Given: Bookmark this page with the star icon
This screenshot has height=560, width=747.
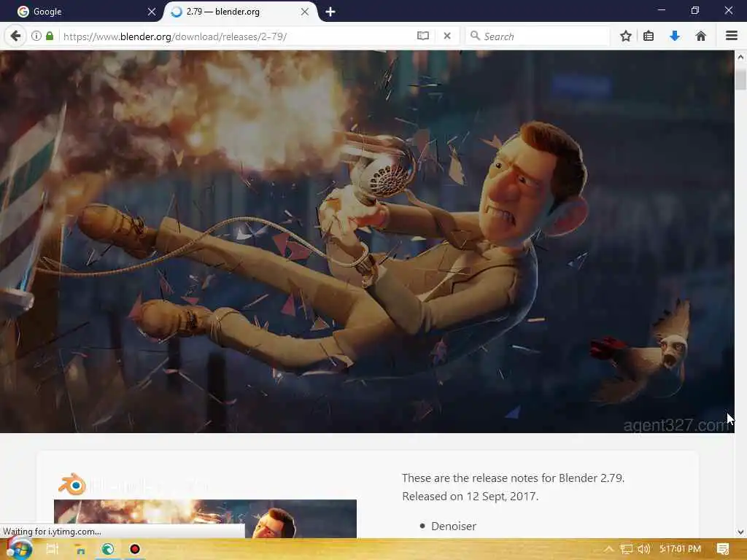Looking at the screenshot, I should (x=625, y=36).
